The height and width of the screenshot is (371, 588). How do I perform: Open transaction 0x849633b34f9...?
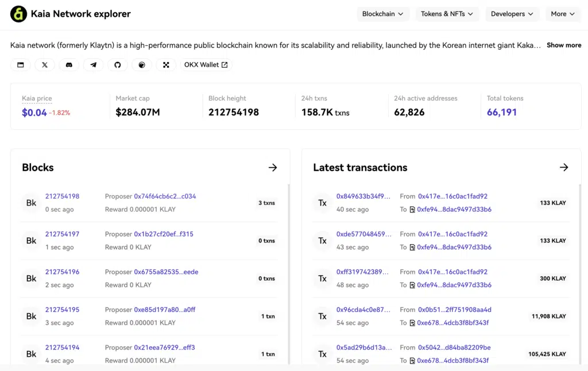363,196
